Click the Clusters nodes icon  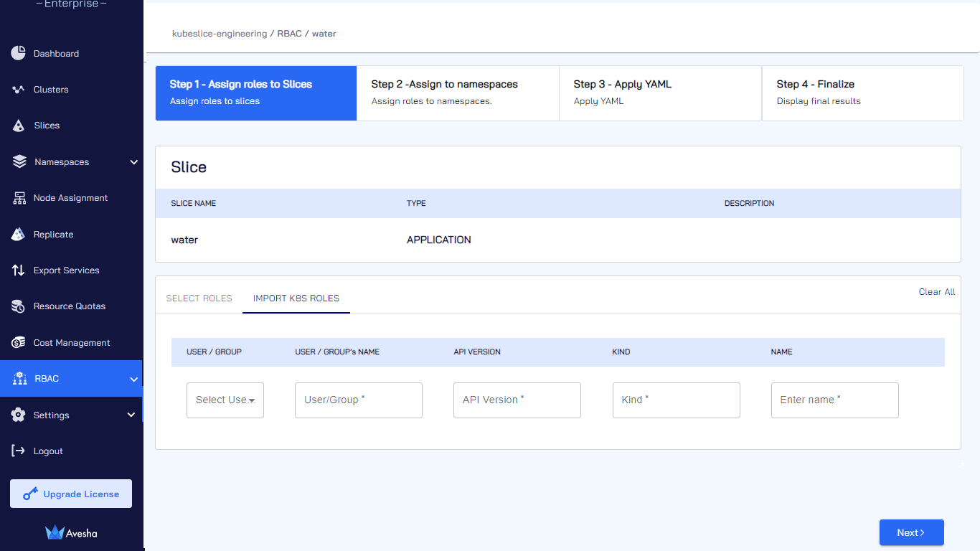(x=19, y=90)
